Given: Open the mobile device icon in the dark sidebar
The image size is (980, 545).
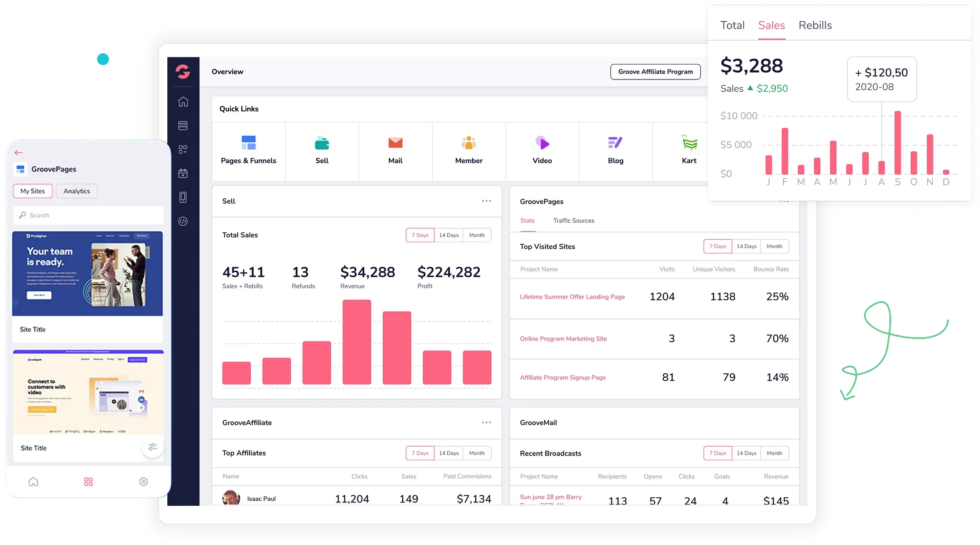Looking at the screenshot, I should [183, 197].
